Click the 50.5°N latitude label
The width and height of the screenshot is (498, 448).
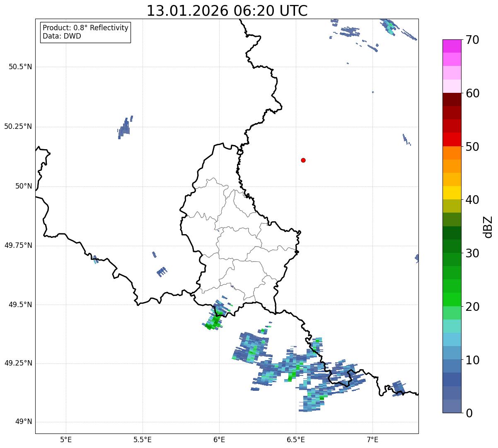20,67
